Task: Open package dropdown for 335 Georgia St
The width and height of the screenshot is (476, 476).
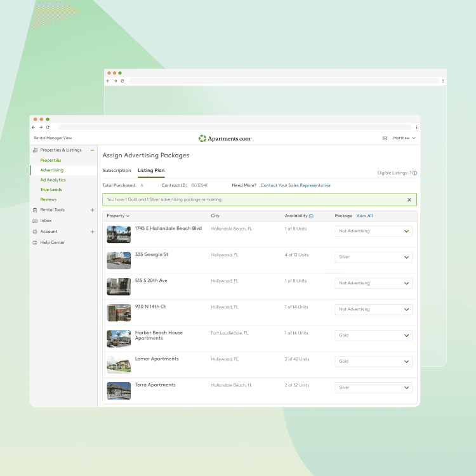Action: pos(373,258)
